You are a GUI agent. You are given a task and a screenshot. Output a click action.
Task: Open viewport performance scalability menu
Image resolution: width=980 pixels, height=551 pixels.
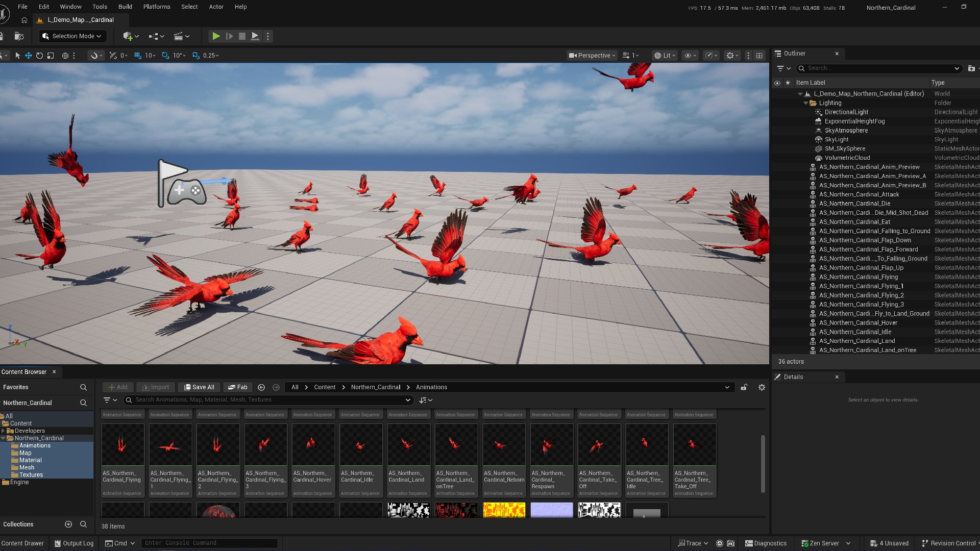click(711, 56)
